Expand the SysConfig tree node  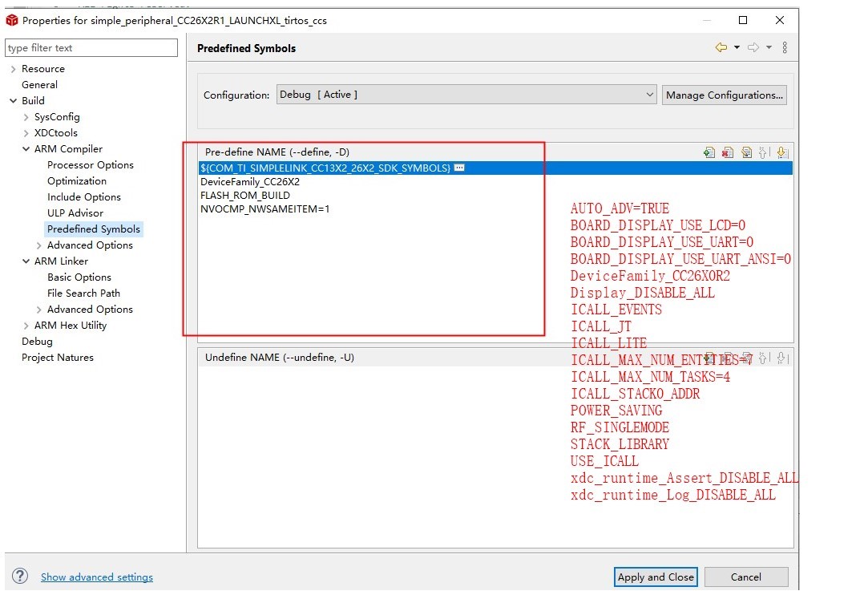click(x=26, y=117)
